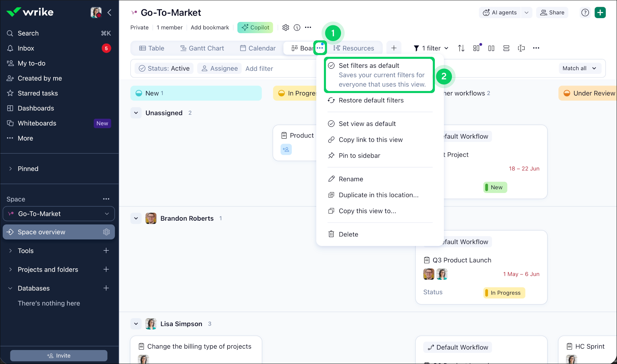
Task: Open the Go-To-Market space dropdown
Action: coord(59,214)
